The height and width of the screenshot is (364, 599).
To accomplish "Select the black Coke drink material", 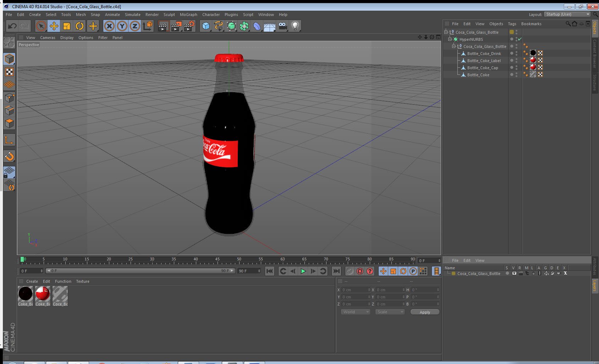I will 25,294.
